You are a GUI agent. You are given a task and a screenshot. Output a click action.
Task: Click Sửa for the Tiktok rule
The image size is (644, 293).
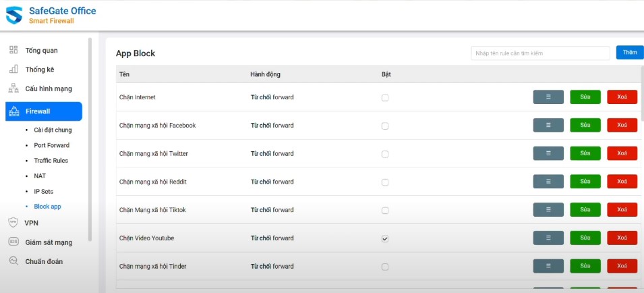[585, 209]
